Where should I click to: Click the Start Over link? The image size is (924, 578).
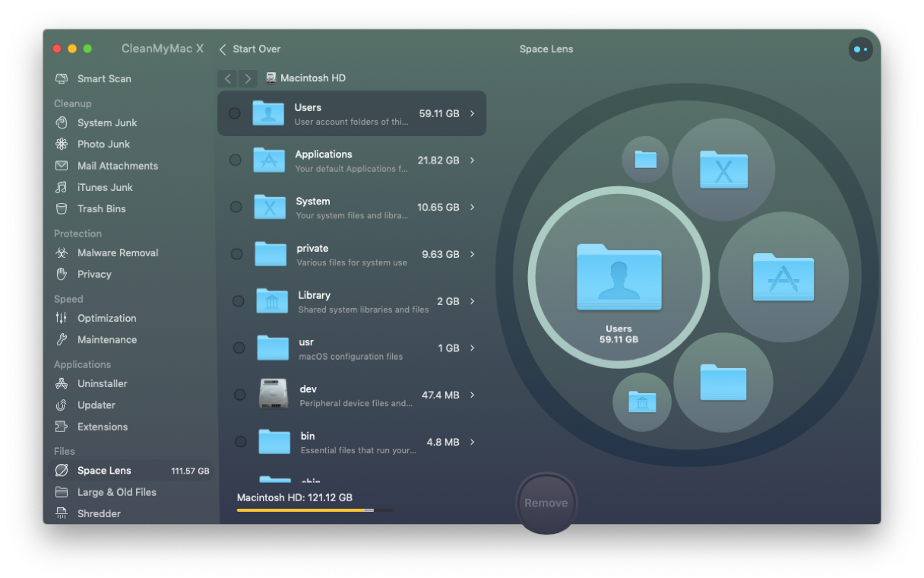(x=257, y=49)
